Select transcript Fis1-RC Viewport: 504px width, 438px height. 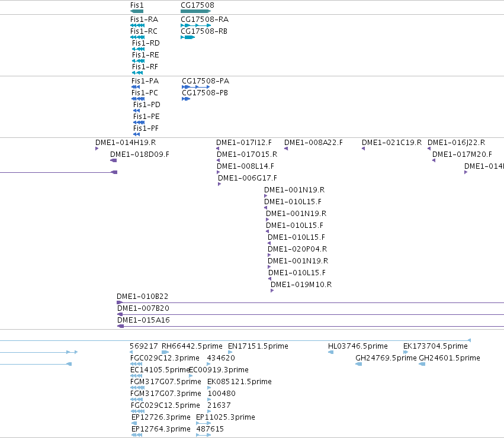pyautogui.click(x=144, y=31)
